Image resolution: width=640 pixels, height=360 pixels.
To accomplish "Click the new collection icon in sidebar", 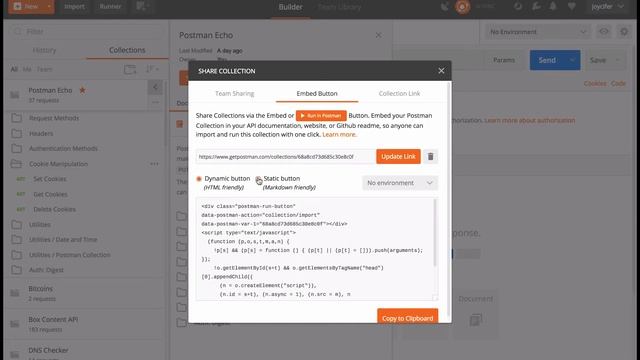I will tap(130, 69).
